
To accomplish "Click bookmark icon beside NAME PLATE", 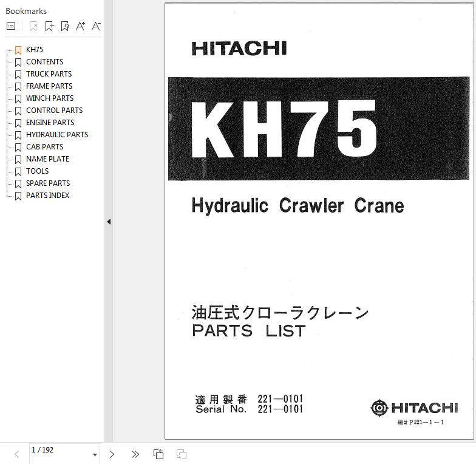I will [18, 159].
